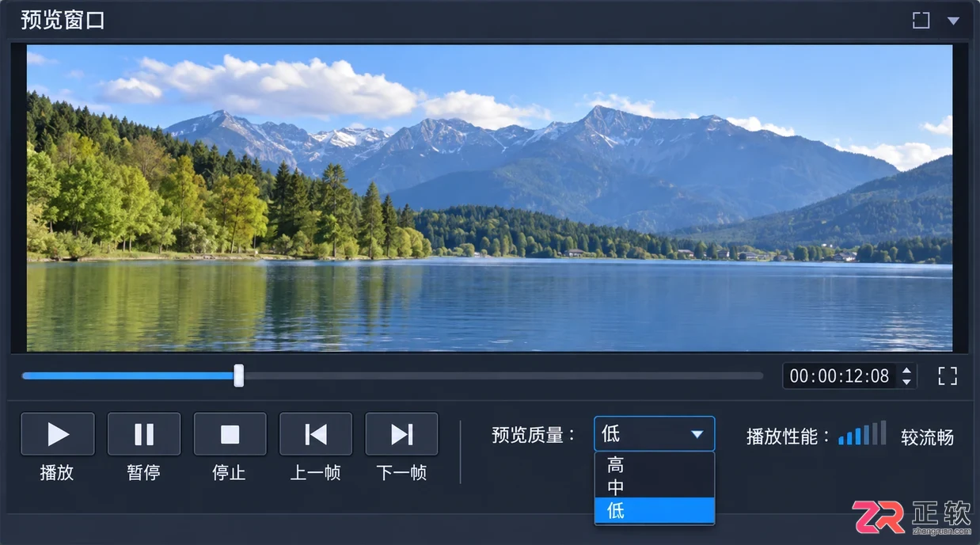
Task: Click the unplayed part of the seek bar
Action: 503,375
